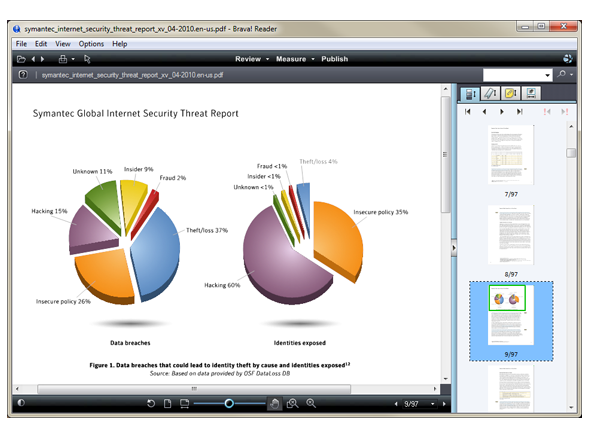Go to next page in bottom bar
The image size is (591, 423).
(x=444, y=404)
